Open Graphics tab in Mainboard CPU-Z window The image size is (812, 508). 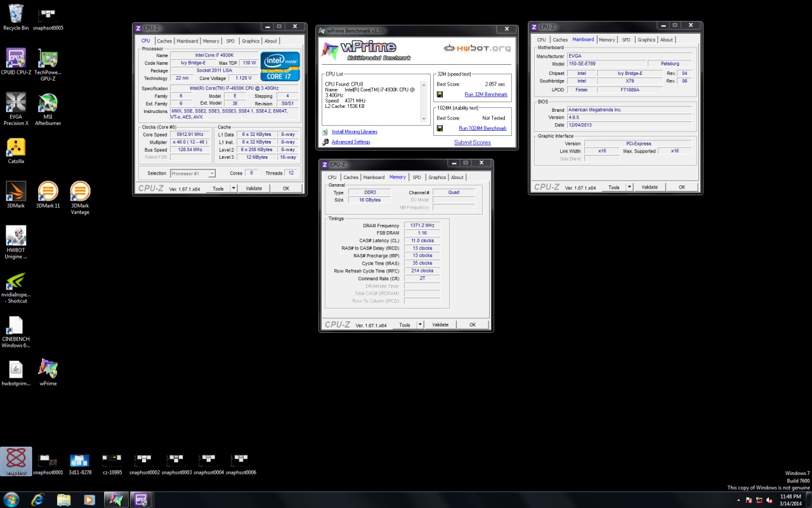click(x=646, y=40)
